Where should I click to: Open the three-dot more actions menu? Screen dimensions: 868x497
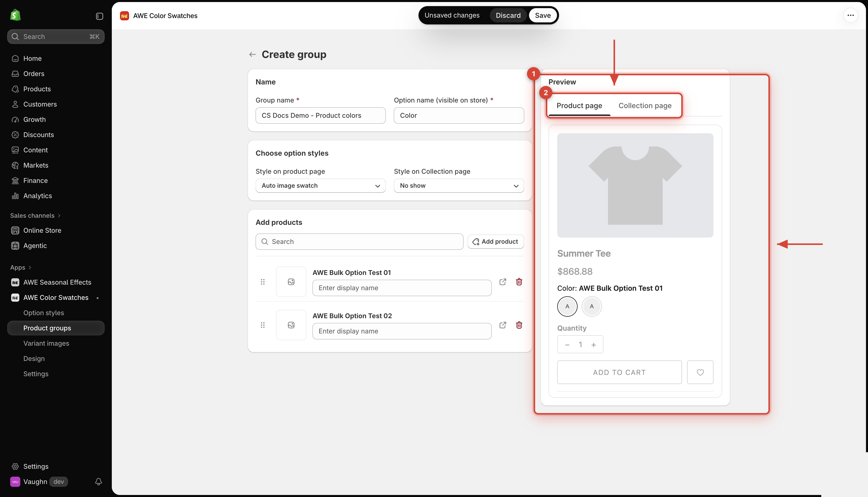tap(850, 15)
